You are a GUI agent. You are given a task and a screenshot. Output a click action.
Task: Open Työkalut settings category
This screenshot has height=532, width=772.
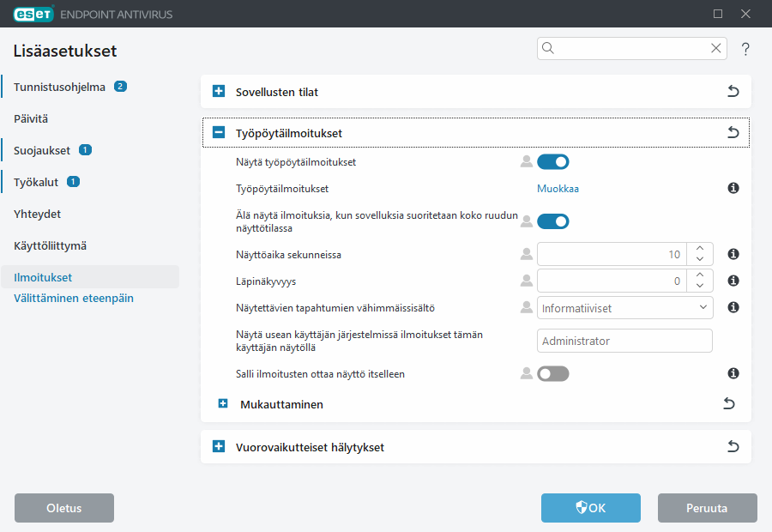point(36,182)
